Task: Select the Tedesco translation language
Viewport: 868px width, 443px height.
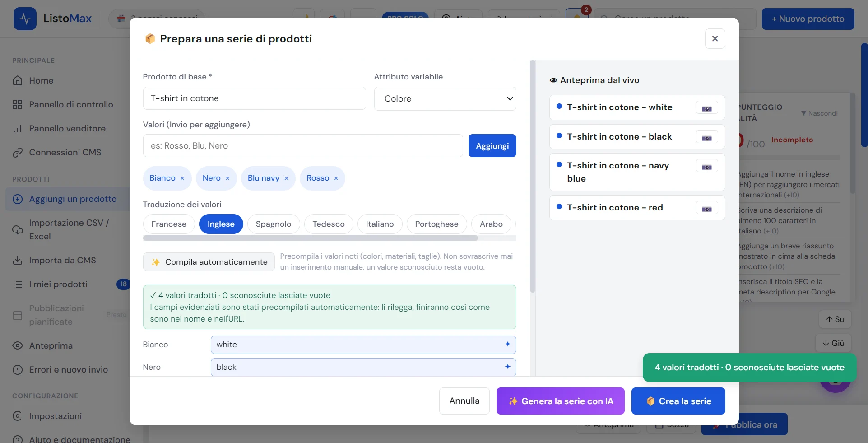Action: pyautogui.click(x=329, y=224)
